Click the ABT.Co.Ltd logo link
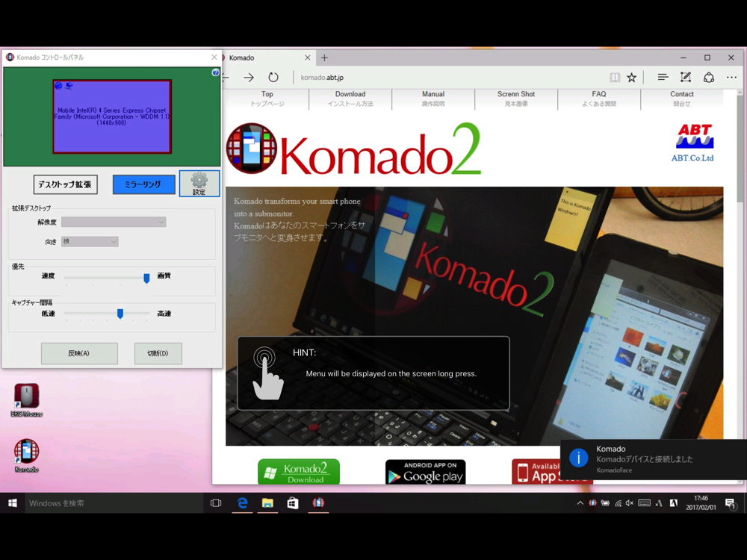The height and width of the screenshot is (560, 747). 692,143
